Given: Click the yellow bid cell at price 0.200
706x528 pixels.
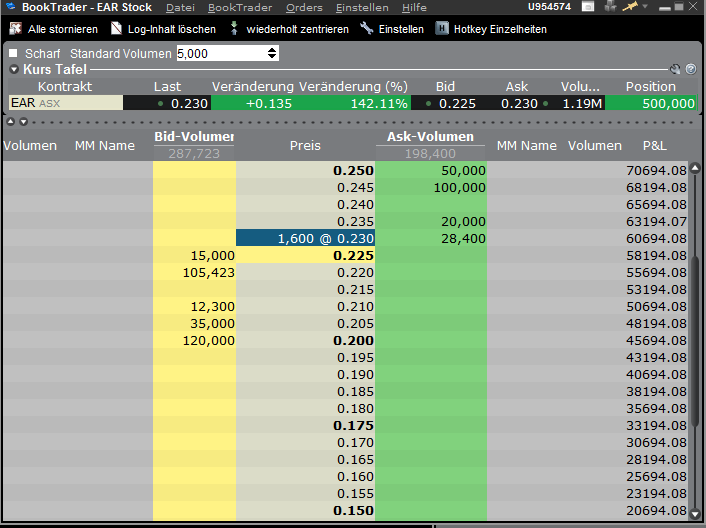Looking at the screenshot, I should coord(194,340).
